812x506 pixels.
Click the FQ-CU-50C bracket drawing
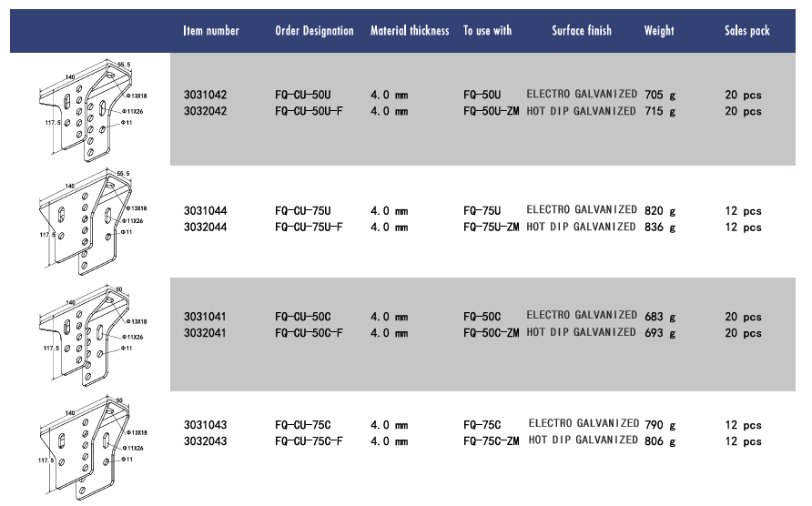pyautogui.click(x=93, y=335)
